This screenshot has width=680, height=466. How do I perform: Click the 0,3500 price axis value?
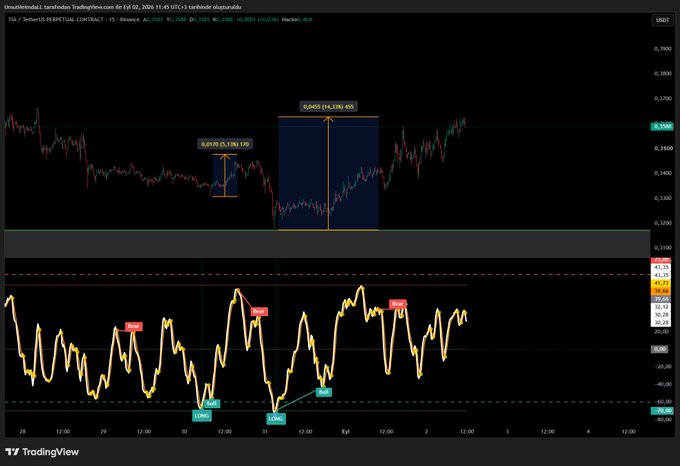coord(663,148)
